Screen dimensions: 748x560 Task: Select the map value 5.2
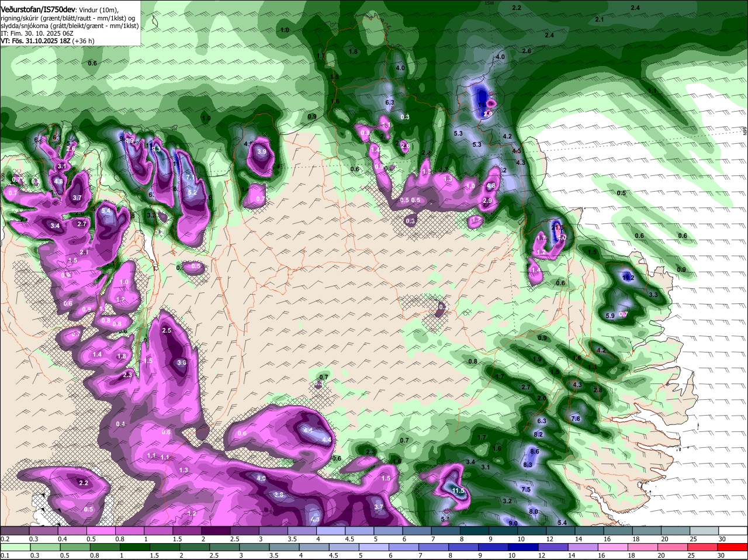coord(192,192)
